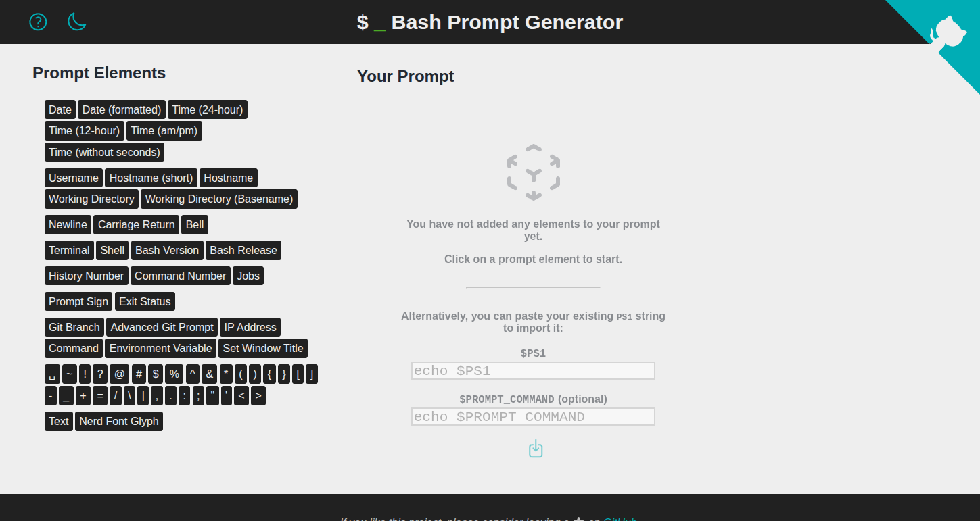This screenshot has height=521, width=980.
Task: Focus the $PROMPT_COMMAND input field
Action: coord(533,417)
